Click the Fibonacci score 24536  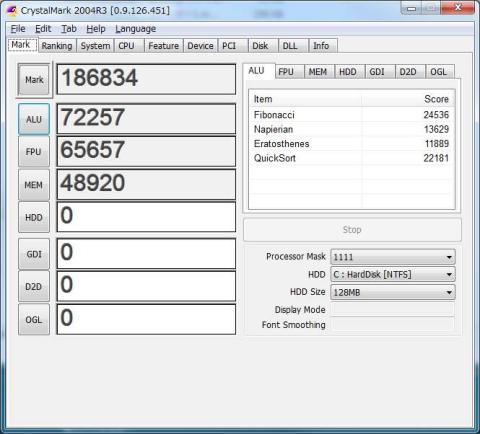point(436,115)
